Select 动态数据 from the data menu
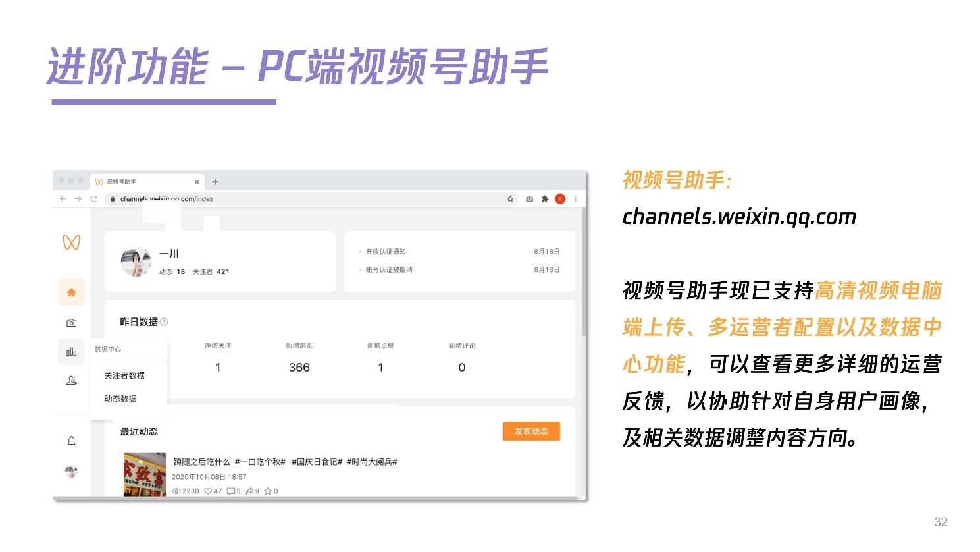Screen dimensions: 980x552 120,399
